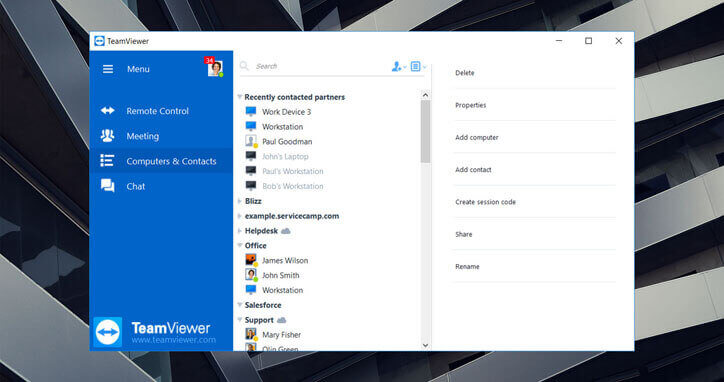Click the search magnifier icon
The height and width of the screenshot is (382, 724).
click(244, 66)
